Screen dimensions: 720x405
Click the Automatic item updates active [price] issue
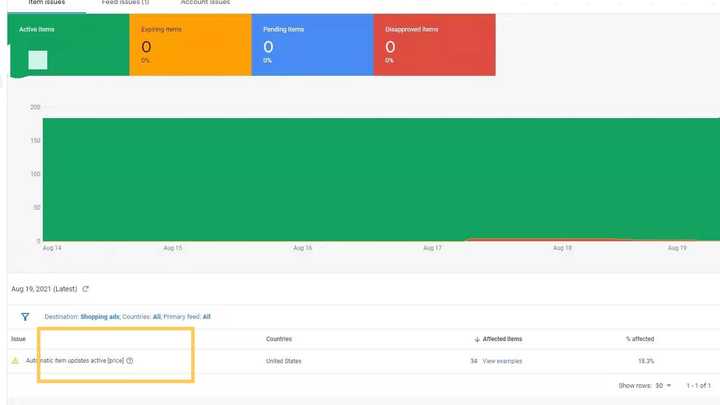(75, 361)
